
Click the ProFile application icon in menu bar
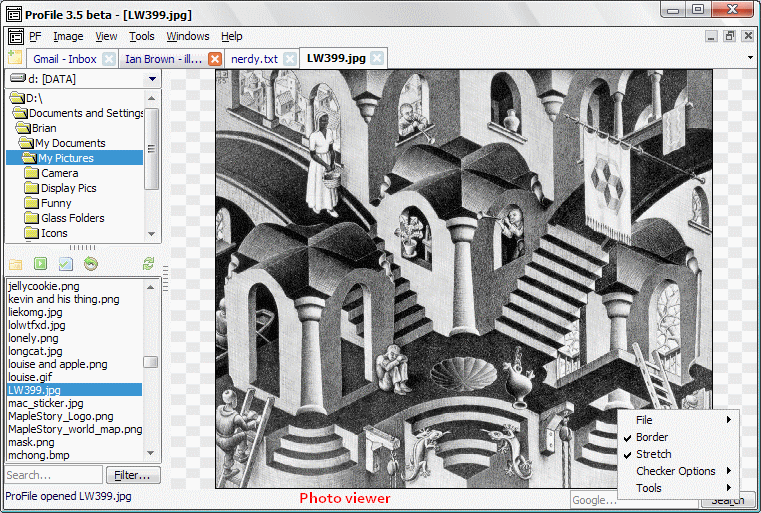click(x=13, y=36)
